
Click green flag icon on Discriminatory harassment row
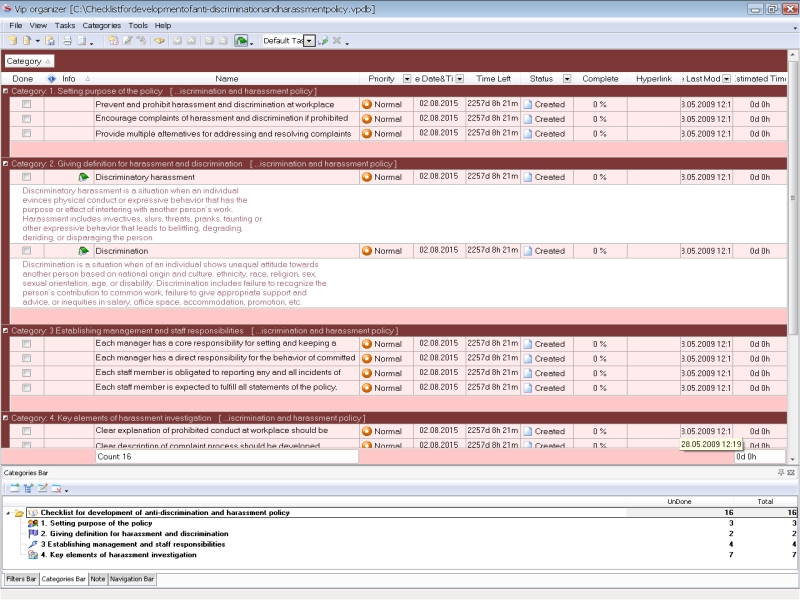pos(83,177)
